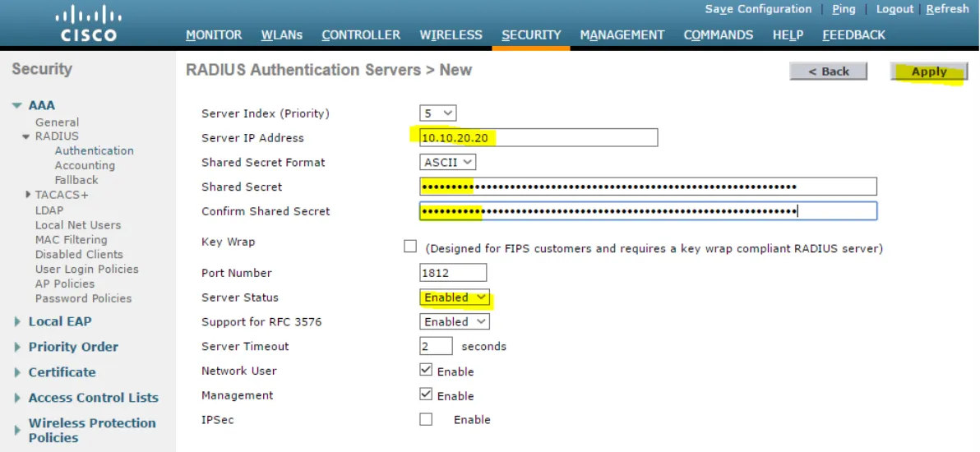The image size is (980, 452).
Task: Tick the Key Wrap checkbox
Action: [x=410, y=247]
